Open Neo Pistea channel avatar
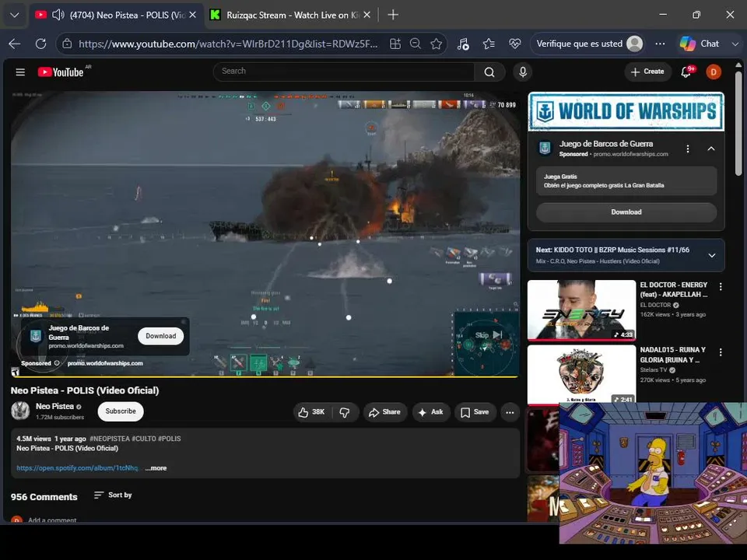Screen dimensions: 747x560 (x=20, y=411)
